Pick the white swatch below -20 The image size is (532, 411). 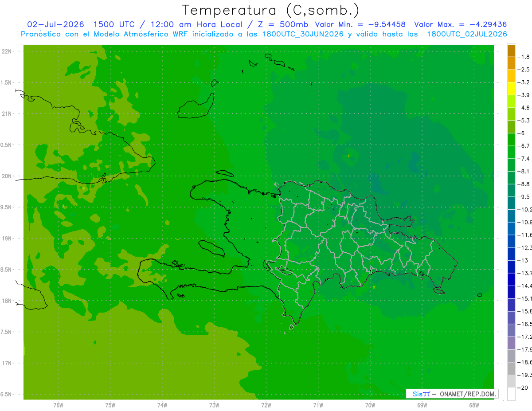tap(511, 394)
